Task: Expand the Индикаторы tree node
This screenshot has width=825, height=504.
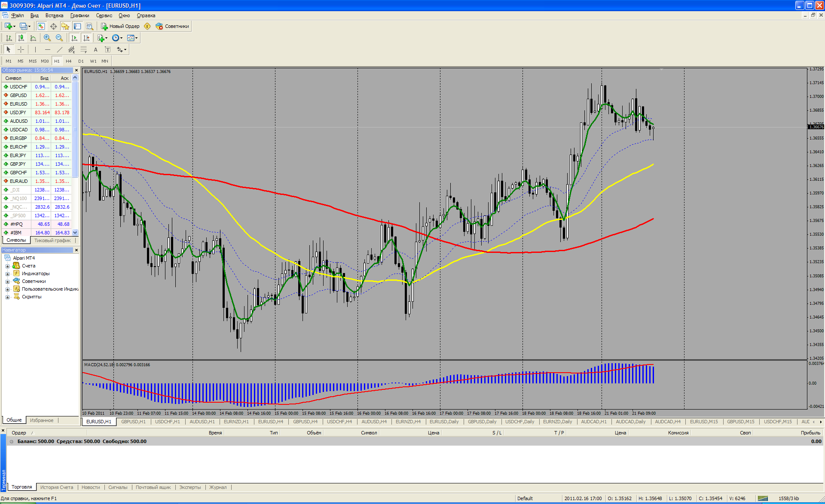Action: coord(7,274)
